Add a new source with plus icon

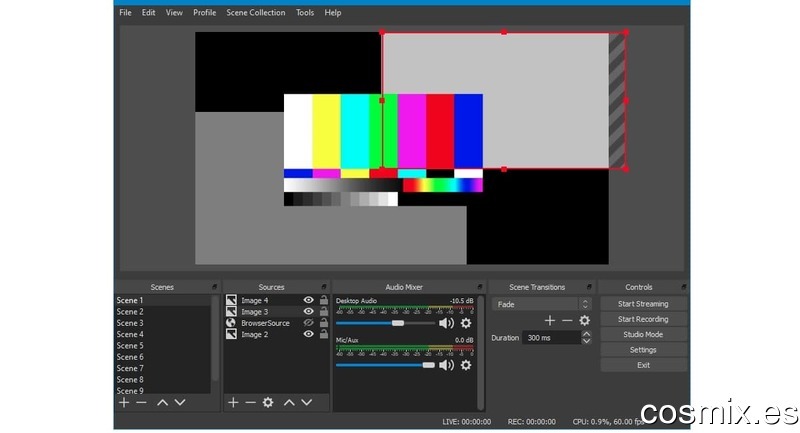233,402
